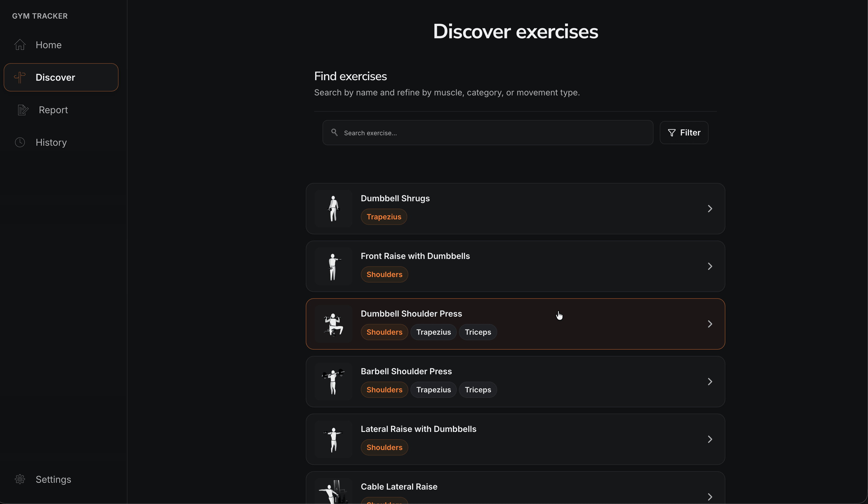Click the Dumbbell Shoulder Press title
The image size is (868, 504).
point(411,314)
